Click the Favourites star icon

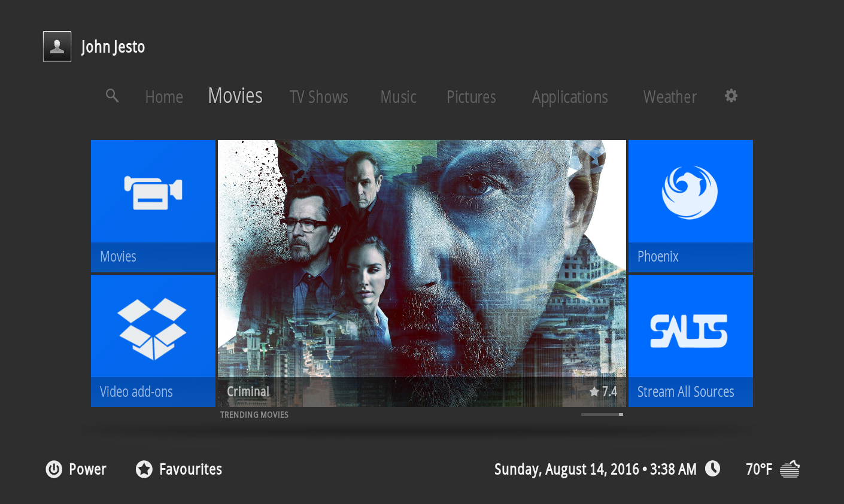click(x=144, y=469)
